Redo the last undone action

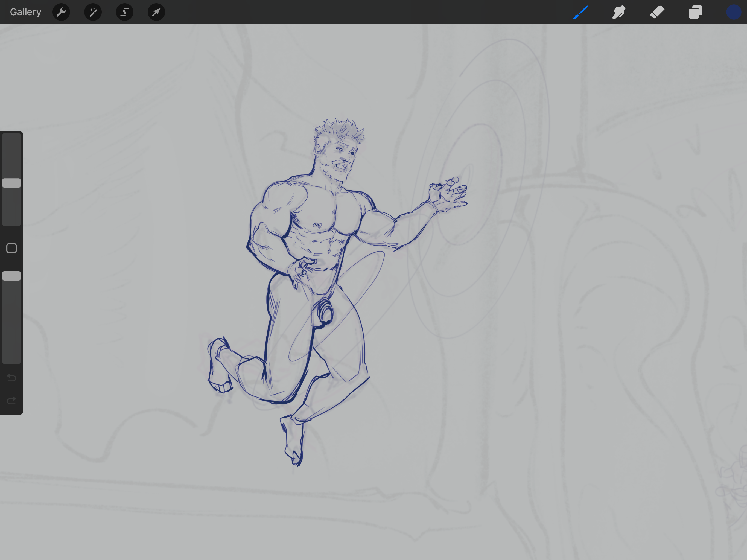[x=11, y=401]
